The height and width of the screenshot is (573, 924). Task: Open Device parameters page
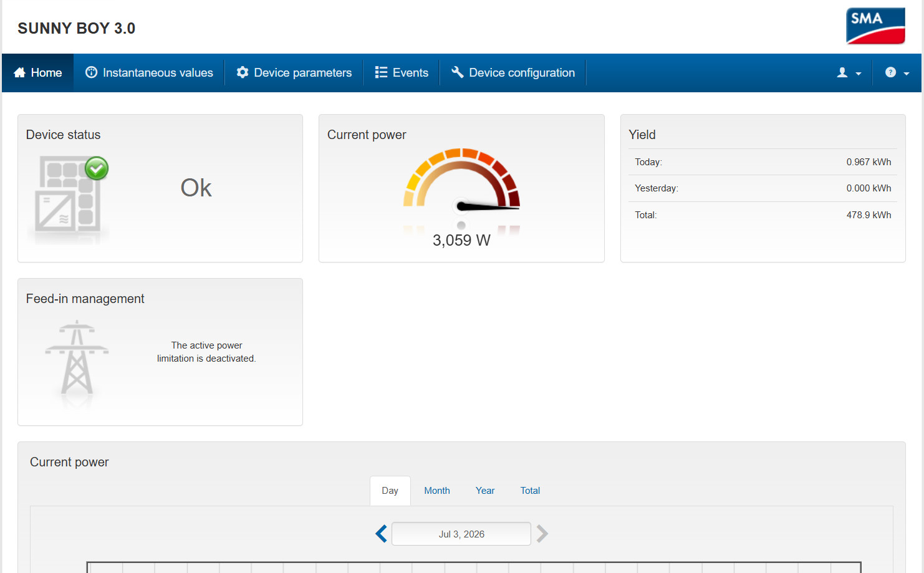pyautogui.click(x=294, y=73)
